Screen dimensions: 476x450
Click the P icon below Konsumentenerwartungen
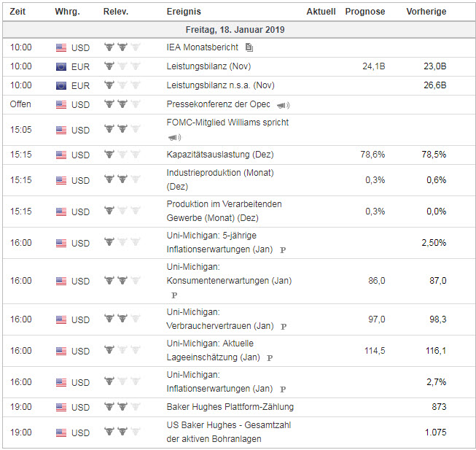pos(174,295)
